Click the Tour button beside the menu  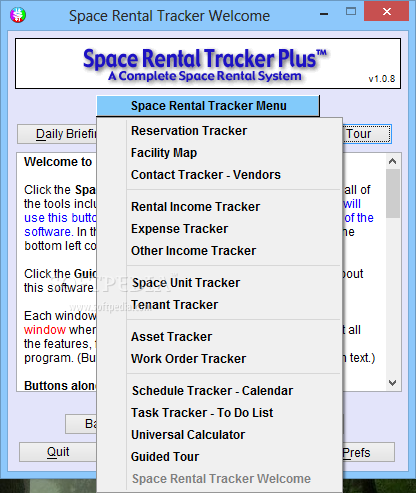pos(367,134)
